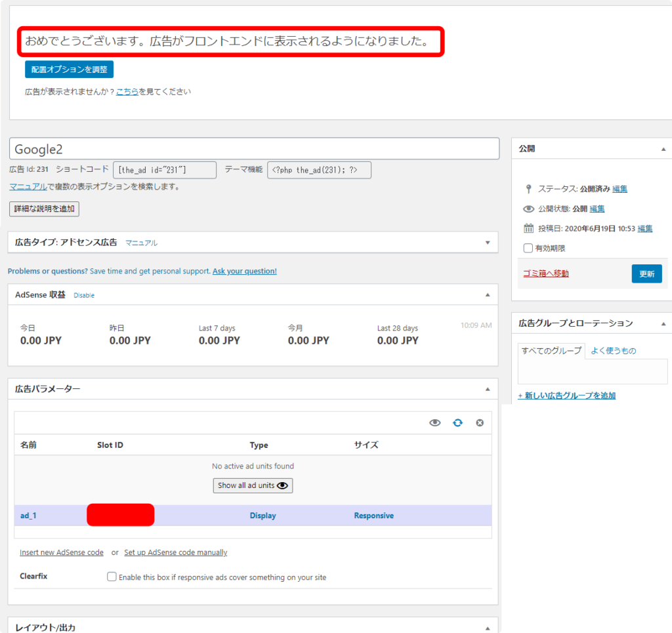Switch to the すべてのグループ tab
The image size is (672, 633).
pos(551,351)
